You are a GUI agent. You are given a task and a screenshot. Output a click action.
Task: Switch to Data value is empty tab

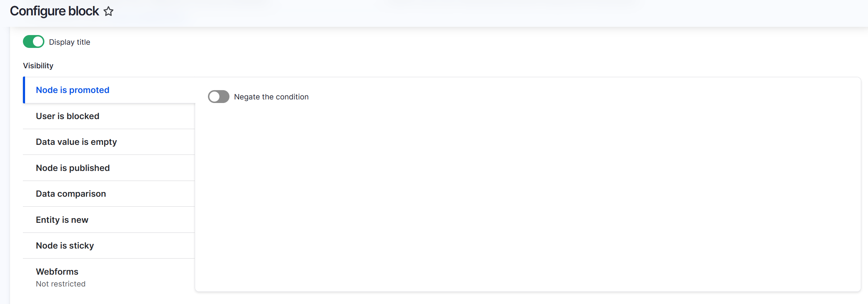(76, 142)
